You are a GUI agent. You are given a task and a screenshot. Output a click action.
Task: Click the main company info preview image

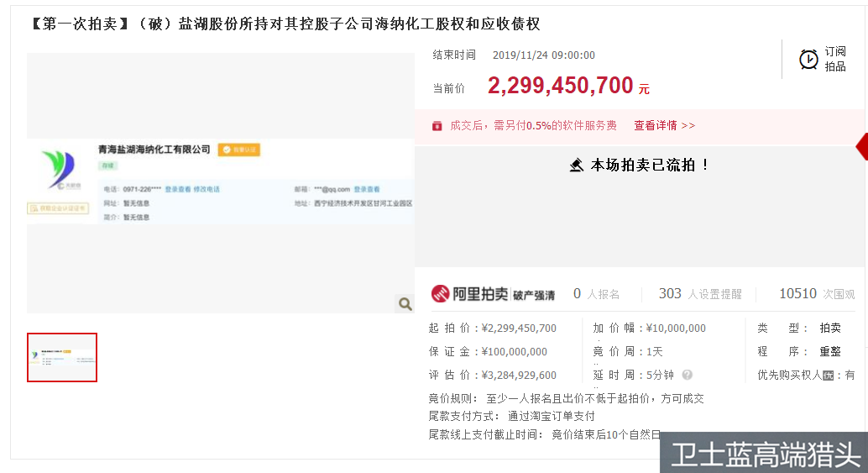[220, 183]
